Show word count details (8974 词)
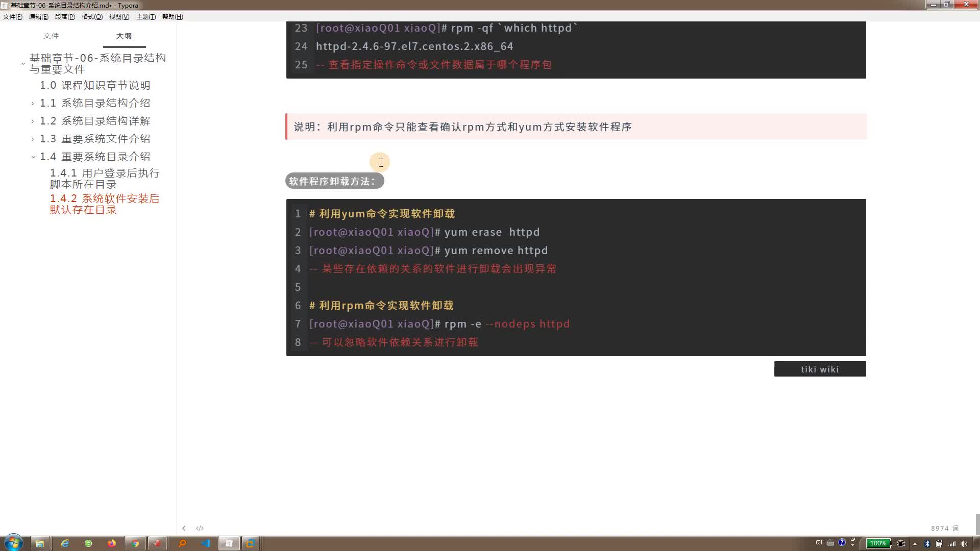This screenshot has height=551, width=980. click(944, 529)
